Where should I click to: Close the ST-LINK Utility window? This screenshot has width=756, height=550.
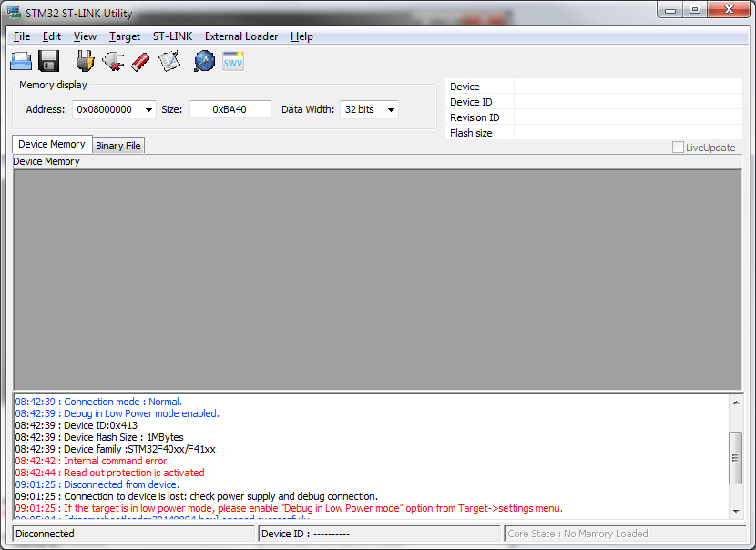coord(729,10)
